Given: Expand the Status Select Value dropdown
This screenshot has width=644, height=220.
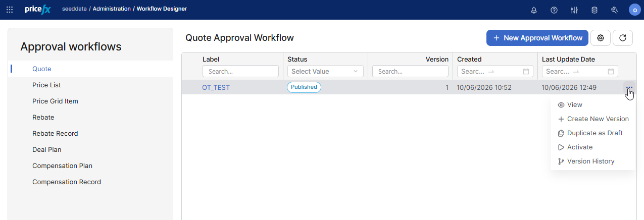Looking at the screenshot, I should point(325,71).
